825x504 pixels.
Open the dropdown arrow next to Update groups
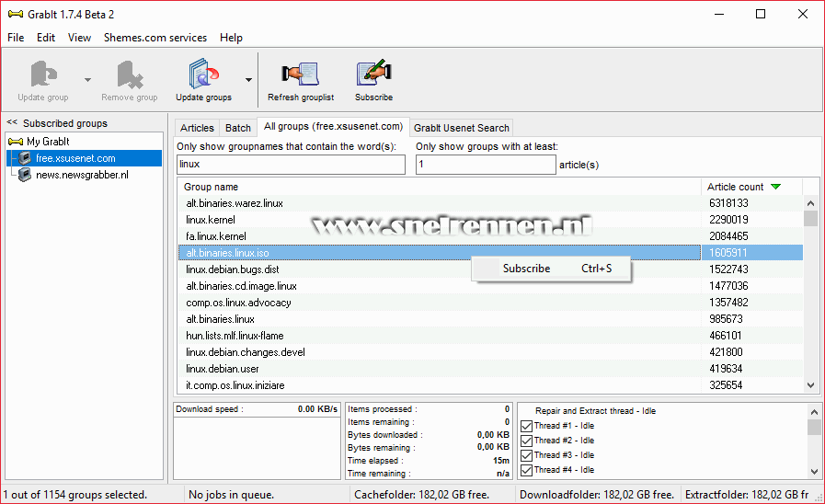coord(248,80)
